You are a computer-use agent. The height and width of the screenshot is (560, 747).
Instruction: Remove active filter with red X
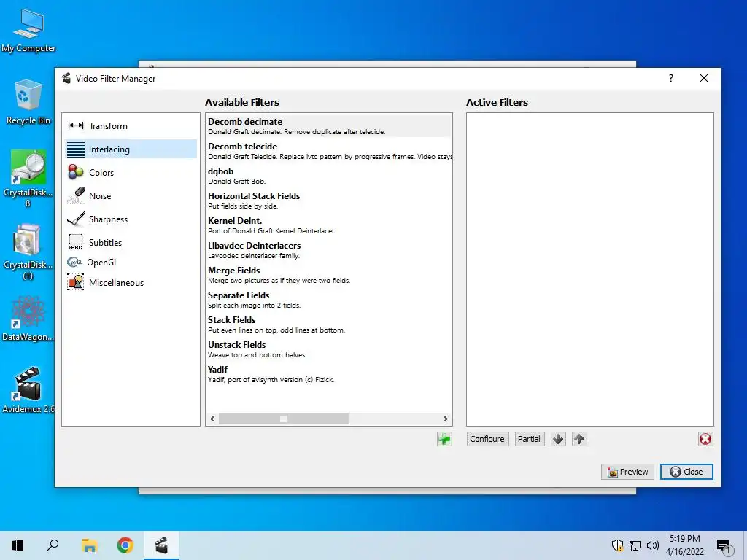tap(705, 438)
